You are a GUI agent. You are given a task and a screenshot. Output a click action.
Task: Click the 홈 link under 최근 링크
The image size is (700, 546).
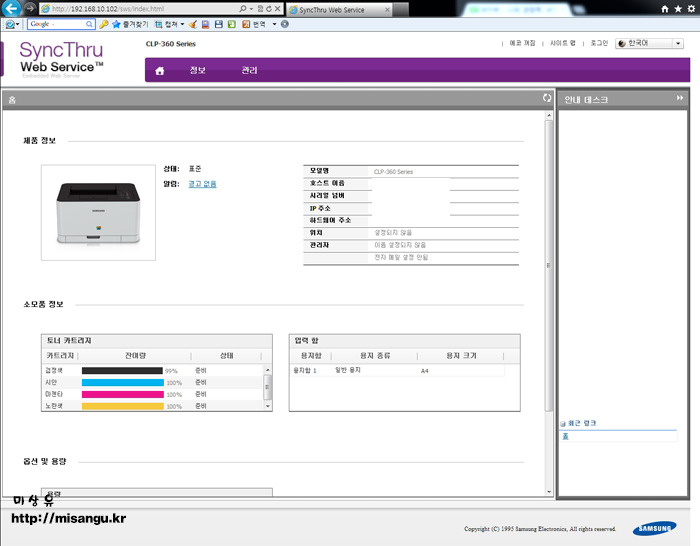pyautogui.click(x=565, y=436)
